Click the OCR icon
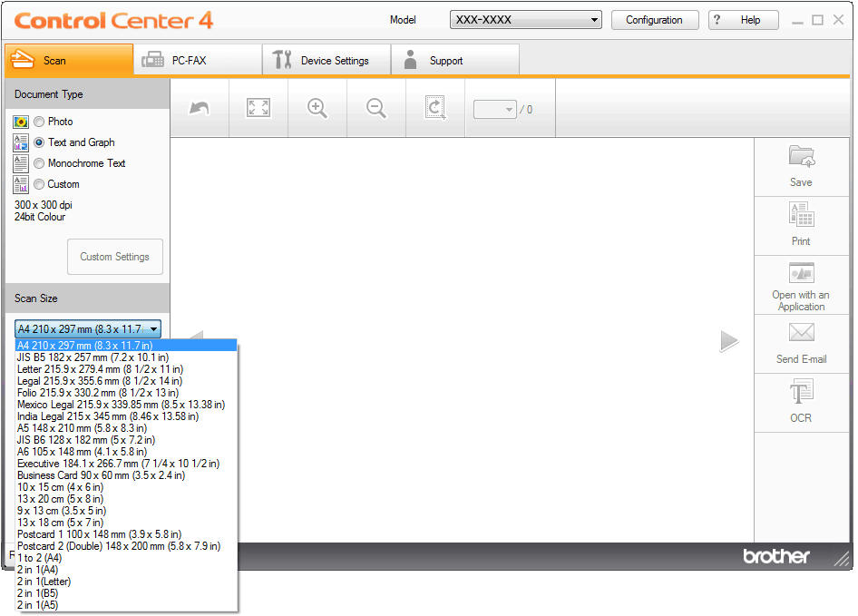This screenshot has height=616, width=858. click(x=802, y=392)
